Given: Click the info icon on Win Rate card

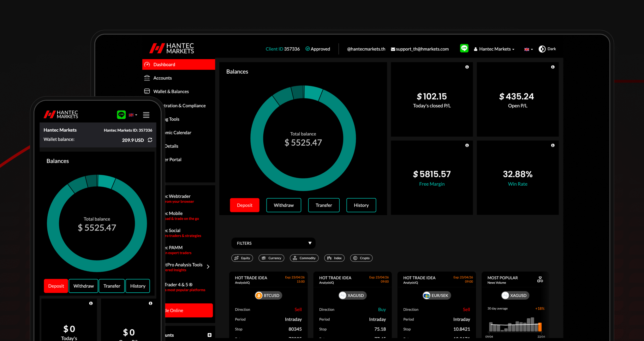Looking at the screenshot, I should click(x=553, y=145).
